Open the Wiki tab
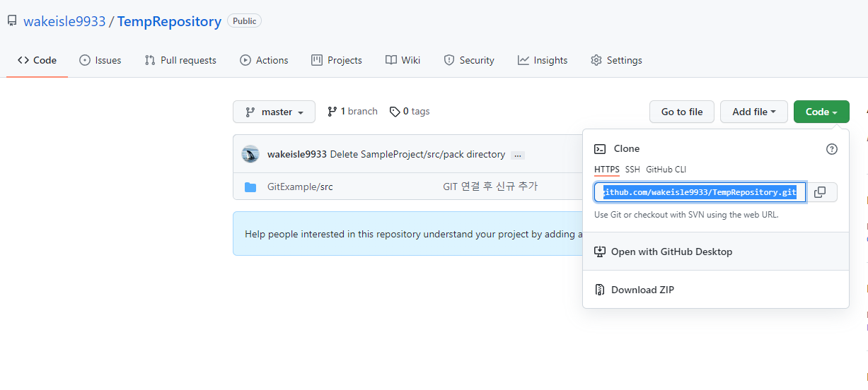This screenshot has height=390, width=868. point(403,60)
